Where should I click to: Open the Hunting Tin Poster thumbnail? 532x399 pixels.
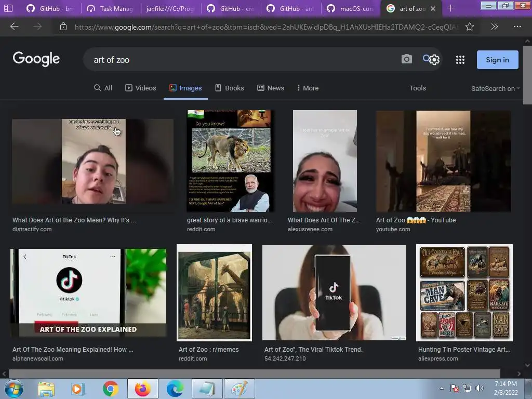click(464, 292)
